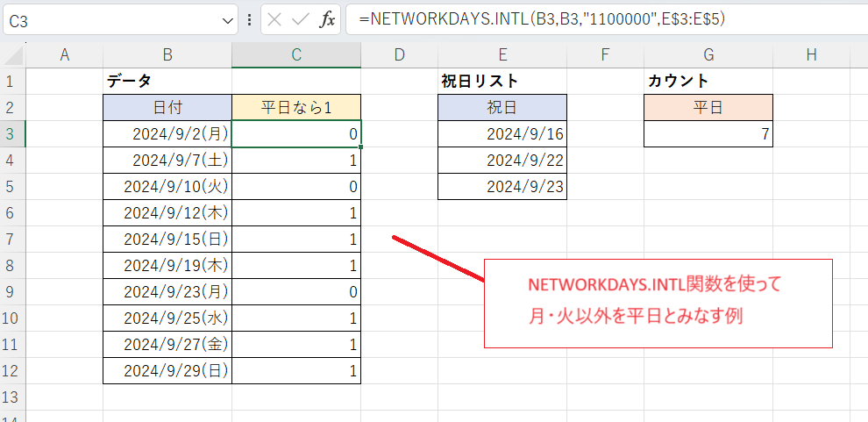868x422 pixels.
Task: Click the cell 2024/9/23(月)
Action: click(167, 292)
